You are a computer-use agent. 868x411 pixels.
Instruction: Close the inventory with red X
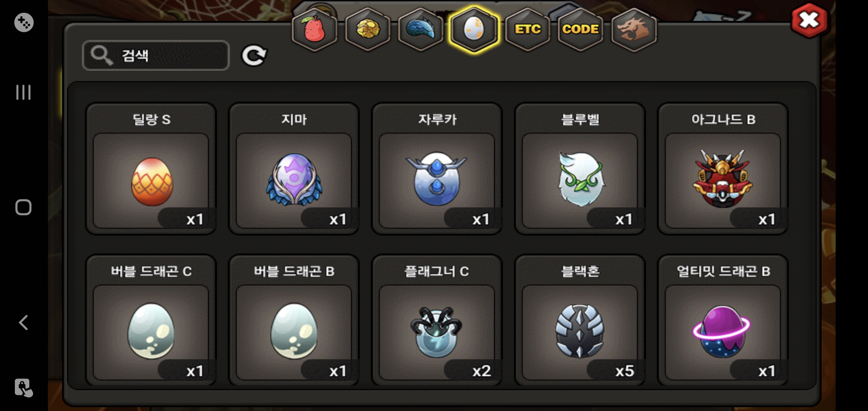pyautogui.click(x=809, y=20)
